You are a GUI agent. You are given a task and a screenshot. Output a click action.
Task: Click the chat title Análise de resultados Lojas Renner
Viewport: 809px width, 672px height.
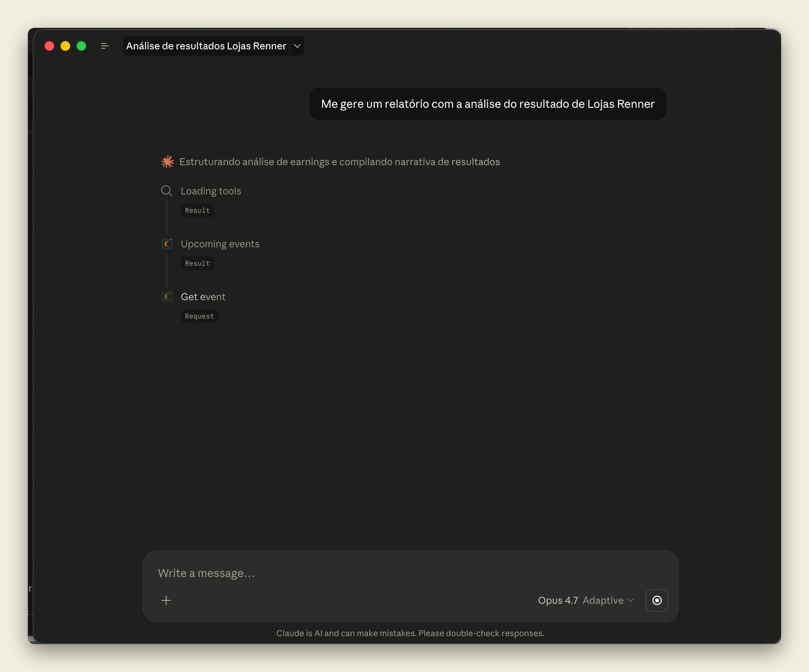coord(206,46)
